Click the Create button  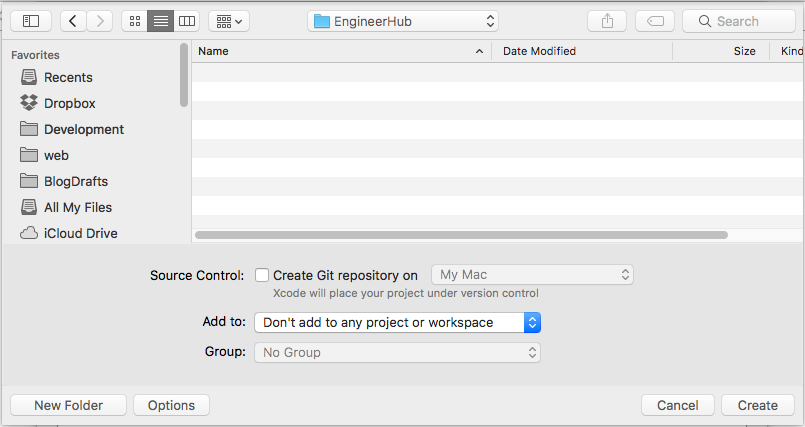(757, 405)
